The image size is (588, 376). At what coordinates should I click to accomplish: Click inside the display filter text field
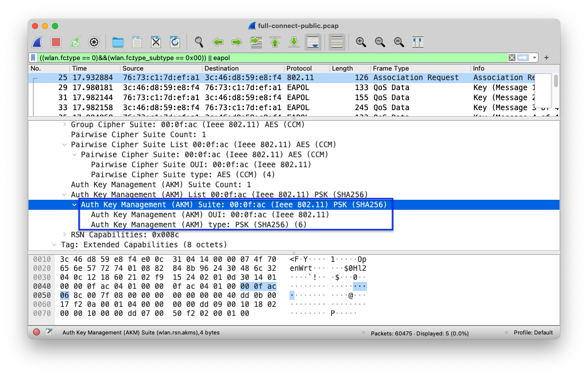click(250, 58)
